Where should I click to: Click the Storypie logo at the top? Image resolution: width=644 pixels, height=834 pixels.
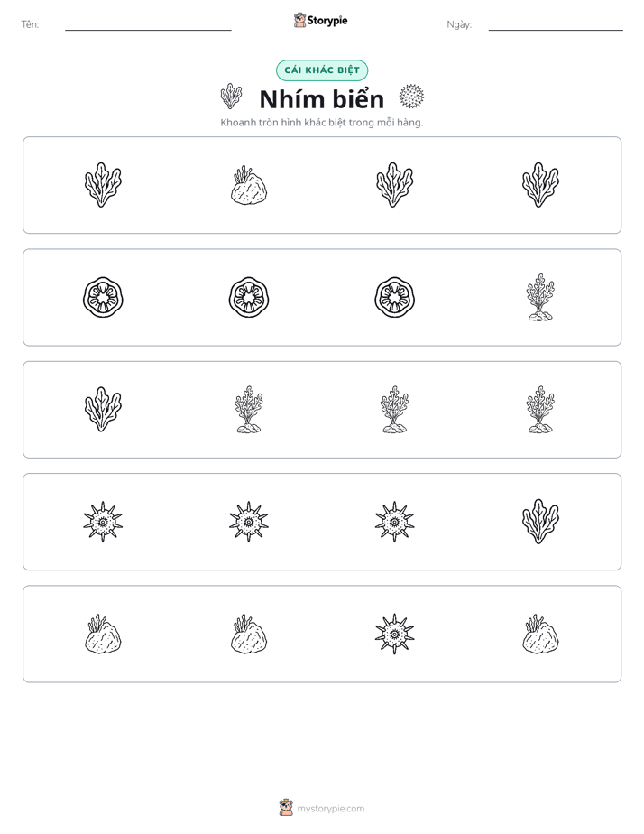320,20
